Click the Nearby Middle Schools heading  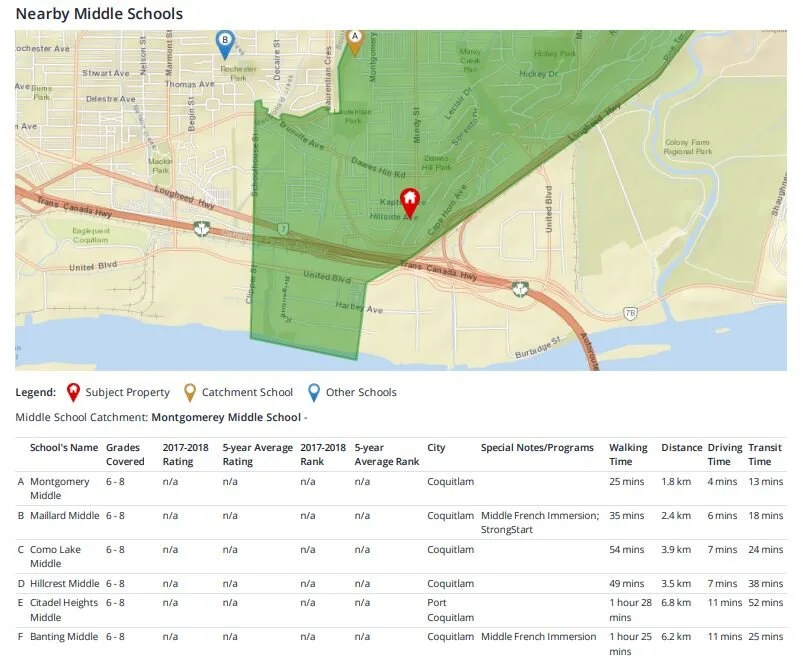[x=99, y=13]
